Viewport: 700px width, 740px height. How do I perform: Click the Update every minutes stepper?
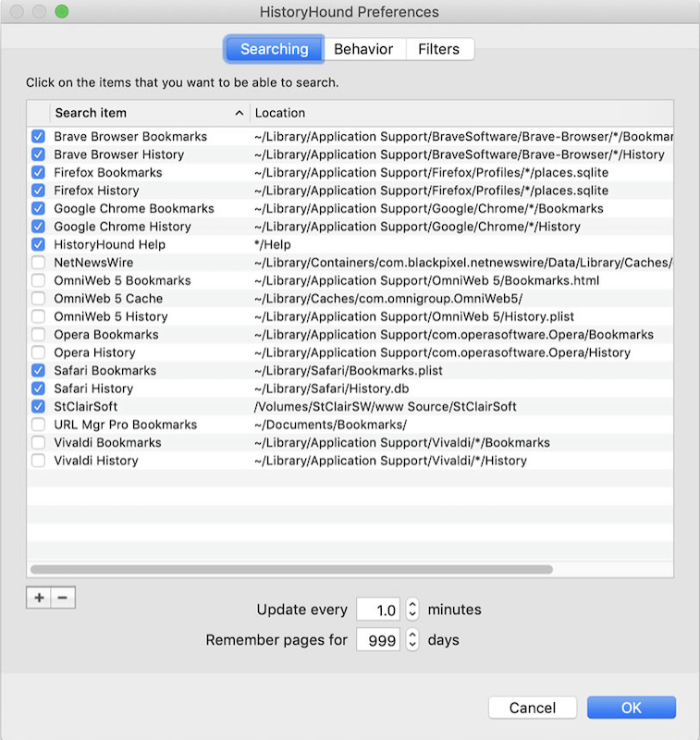(x=412, y=610)
